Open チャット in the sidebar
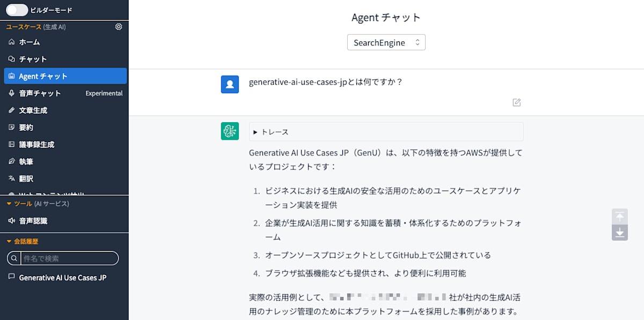Viewport: 644px width, 320px height. [x=65, y=59]
